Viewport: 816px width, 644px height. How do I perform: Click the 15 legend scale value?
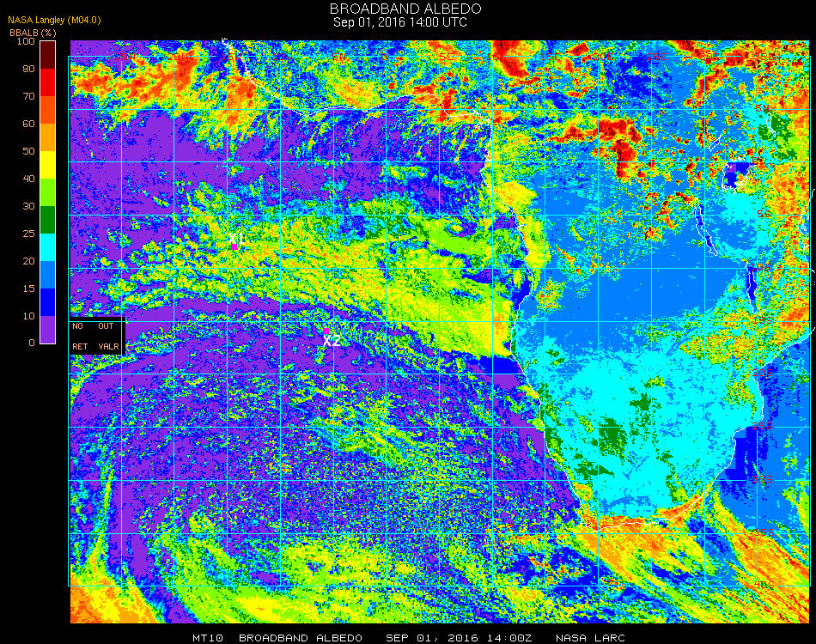coord(28,289)
